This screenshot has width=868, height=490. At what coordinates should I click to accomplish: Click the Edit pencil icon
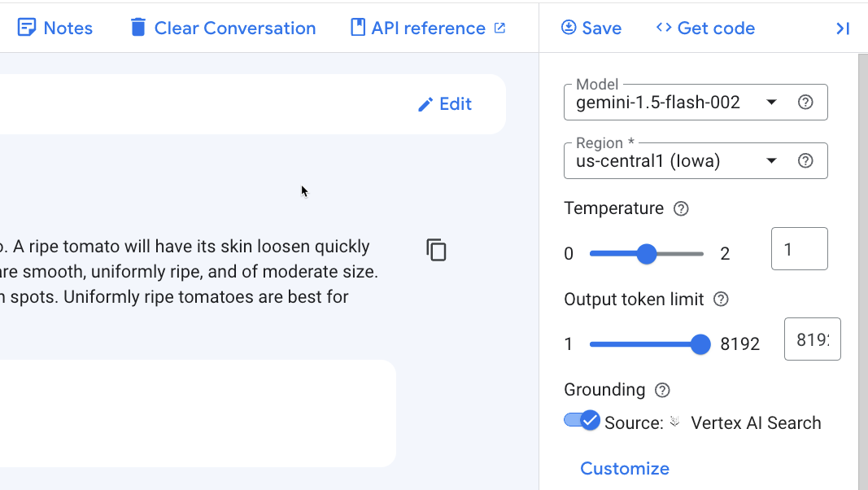[425, 103]
